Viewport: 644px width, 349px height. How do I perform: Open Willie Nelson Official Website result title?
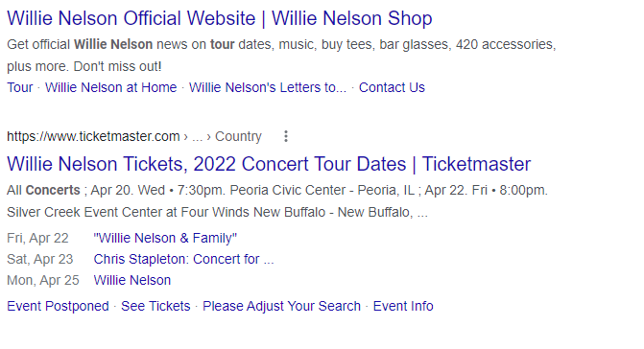220,18
